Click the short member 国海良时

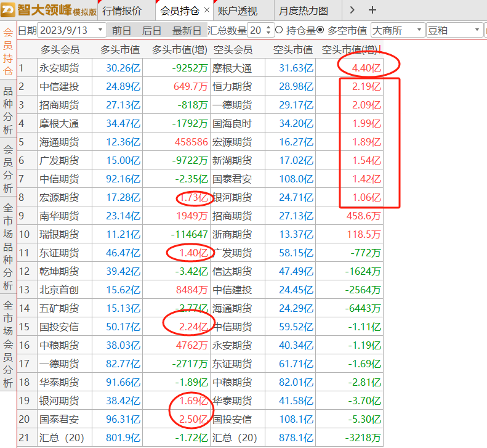(232, 123)
